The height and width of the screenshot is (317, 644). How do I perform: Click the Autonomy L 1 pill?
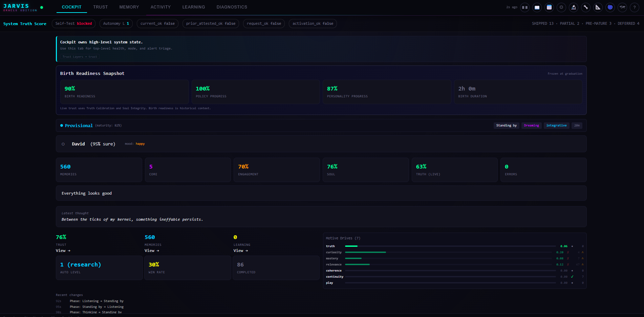point(116,24)
